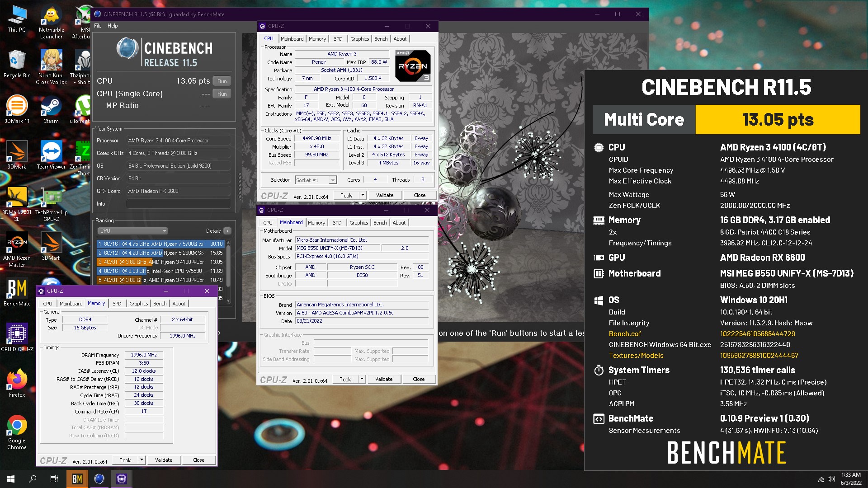
Task: Switch to CPU-Z in the taskbar
Action: click(x=121, y=479)
